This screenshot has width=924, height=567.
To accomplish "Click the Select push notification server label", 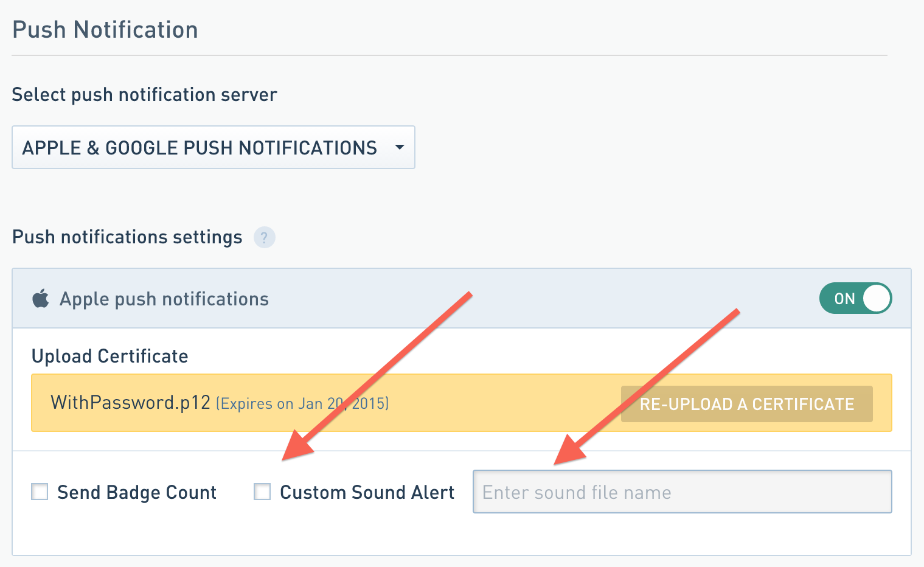I will click(144, 95).
